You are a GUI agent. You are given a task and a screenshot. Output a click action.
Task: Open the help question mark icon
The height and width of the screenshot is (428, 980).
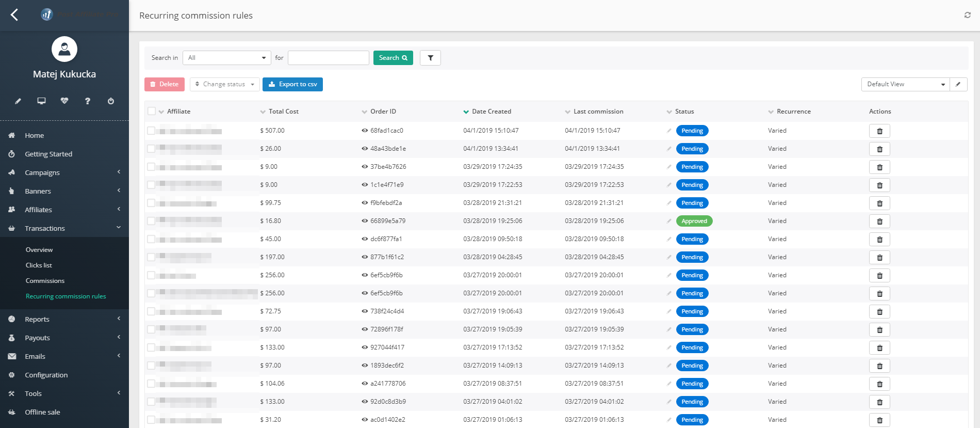click(88, 101)
